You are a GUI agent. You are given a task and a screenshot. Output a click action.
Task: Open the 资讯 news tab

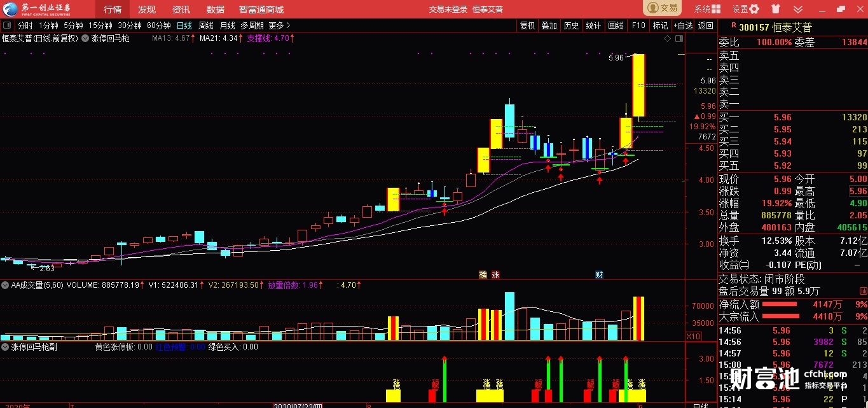(181, 9)
